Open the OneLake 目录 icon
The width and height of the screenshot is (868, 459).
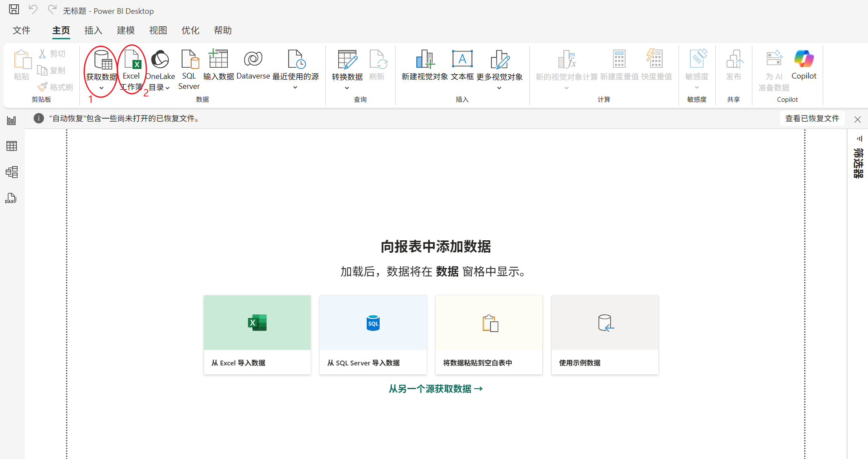click(160, 59)
